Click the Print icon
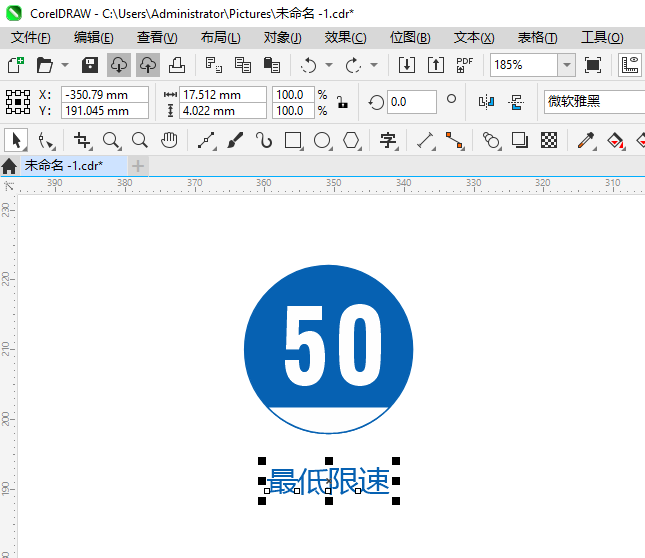Image resolution: width=645 pixels, height=558 pixels. tap(177, 65)
